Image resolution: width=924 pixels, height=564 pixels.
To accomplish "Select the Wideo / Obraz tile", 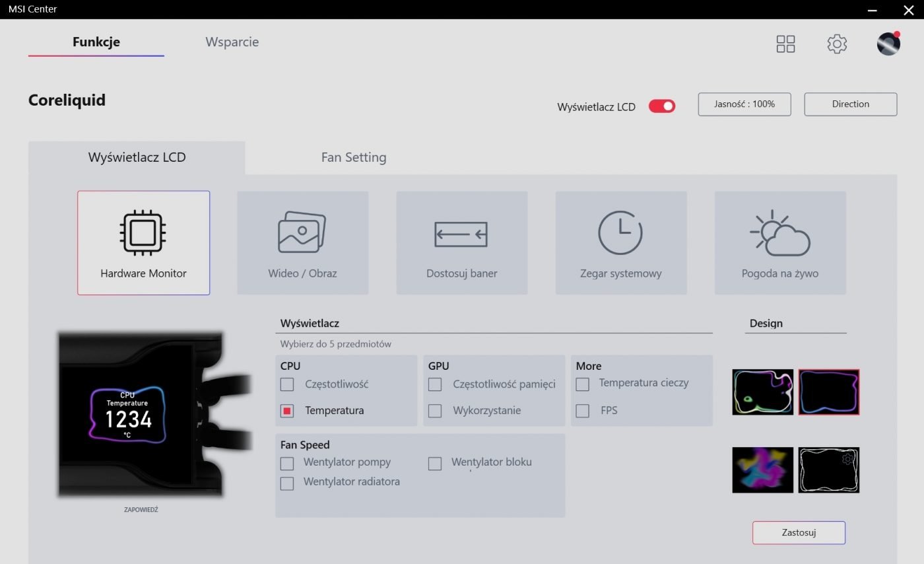I will [302, 242].
